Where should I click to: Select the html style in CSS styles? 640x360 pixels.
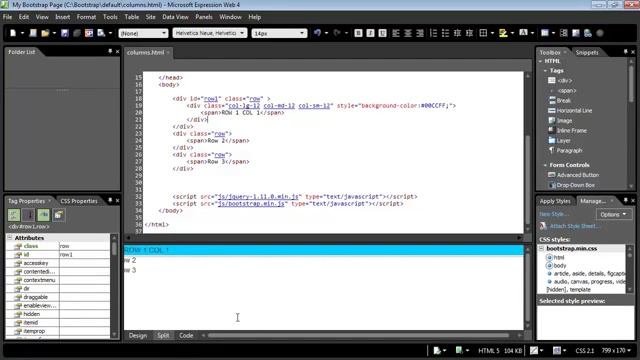point(559,258)
